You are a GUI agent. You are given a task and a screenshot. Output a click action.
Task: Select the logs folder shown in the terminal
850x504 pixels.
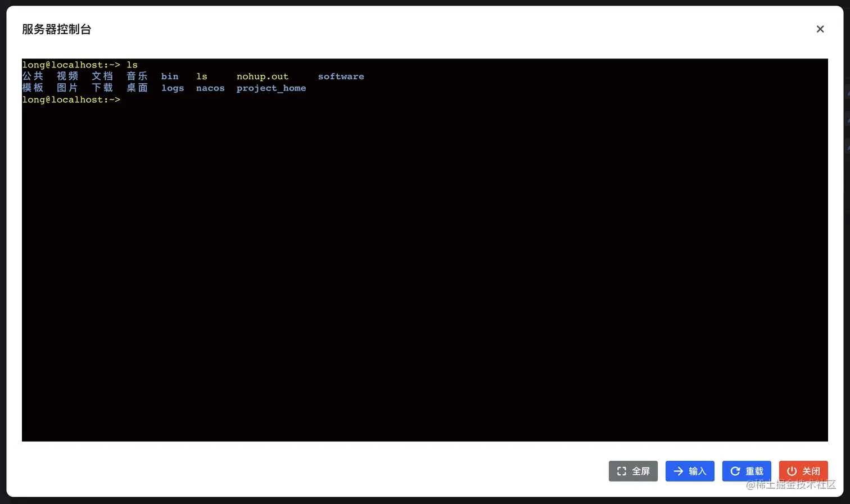173,88
